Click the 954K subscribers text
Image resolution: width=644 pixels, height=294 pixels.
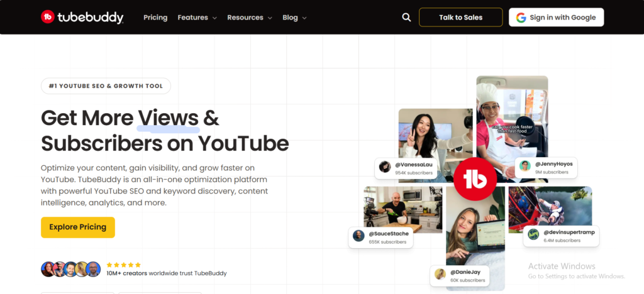(x=414, y=173)
